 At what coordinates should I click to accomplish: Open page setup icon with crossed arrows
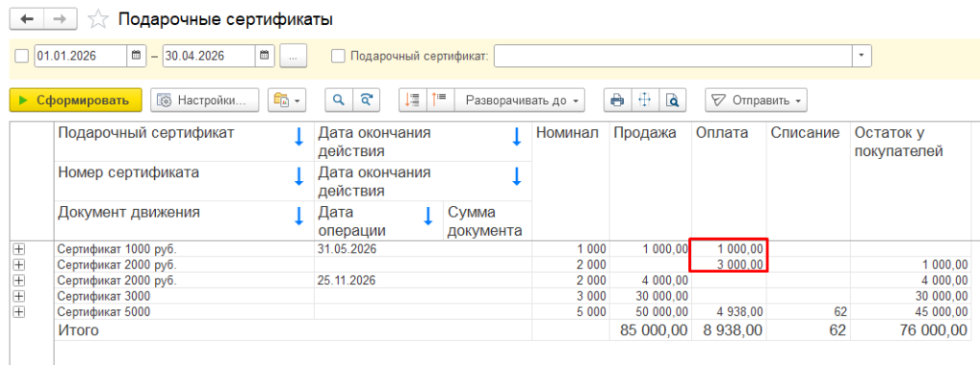click(645, 101)
